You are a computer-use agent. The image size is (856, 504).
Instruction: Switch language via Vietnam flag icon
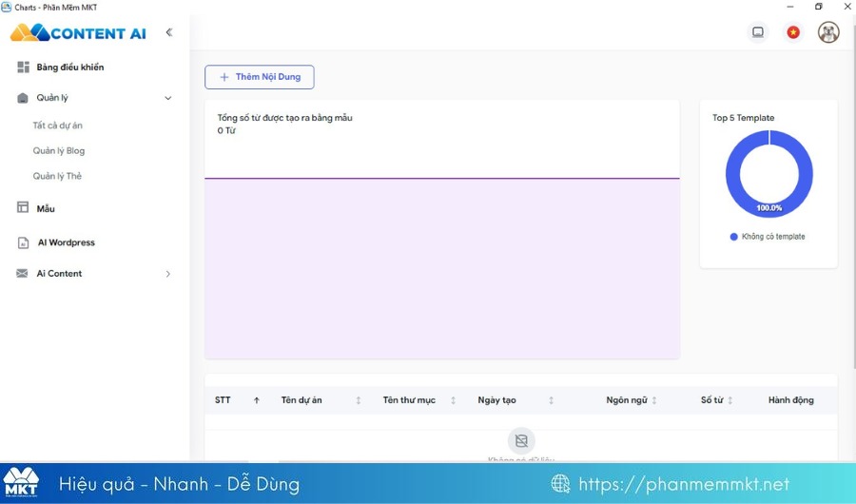pyautogui.click(x=793, y=32)
